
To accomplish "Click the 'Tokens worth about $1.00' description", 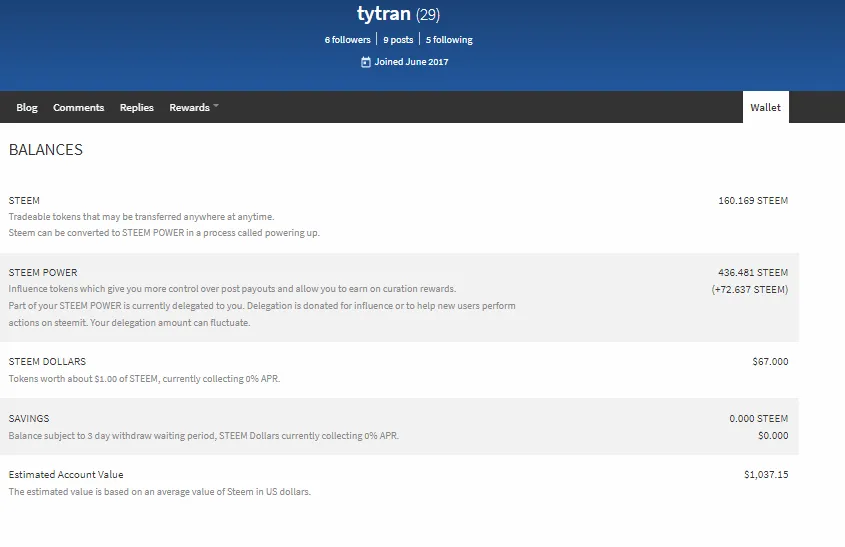I will (144, 379).
